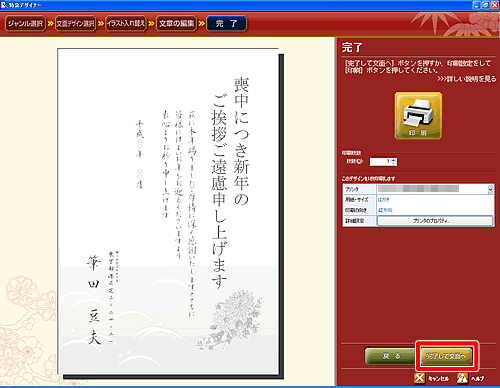Click the print copies number field

click(380, 161)
